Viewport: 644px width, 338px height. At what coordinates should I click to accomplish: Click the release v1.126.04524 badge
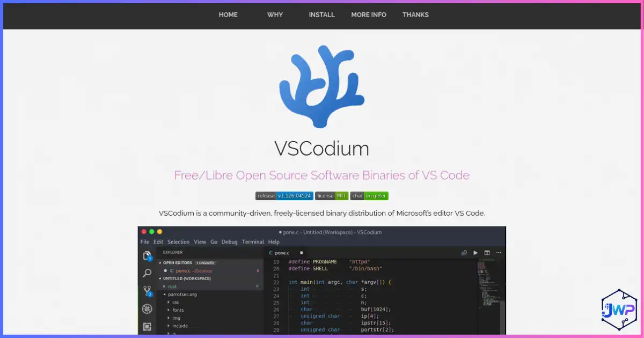click(284, 196)
